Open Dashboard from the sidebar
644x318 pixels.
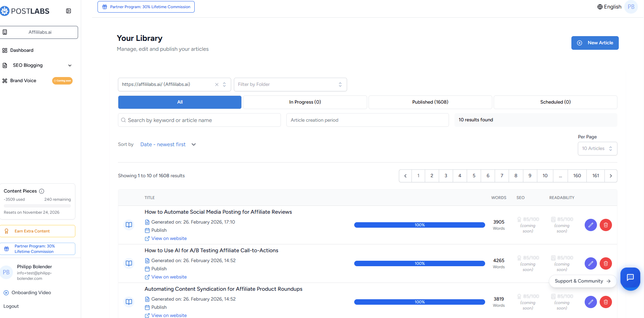pyautogui.click(x=22, y=50)
